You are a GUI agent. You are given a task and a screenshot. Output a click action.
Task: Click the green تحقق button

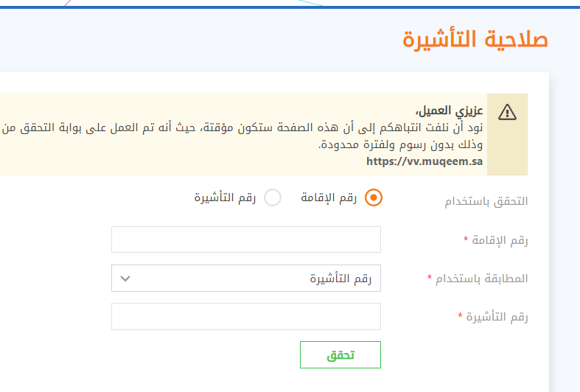pos(340,354)
